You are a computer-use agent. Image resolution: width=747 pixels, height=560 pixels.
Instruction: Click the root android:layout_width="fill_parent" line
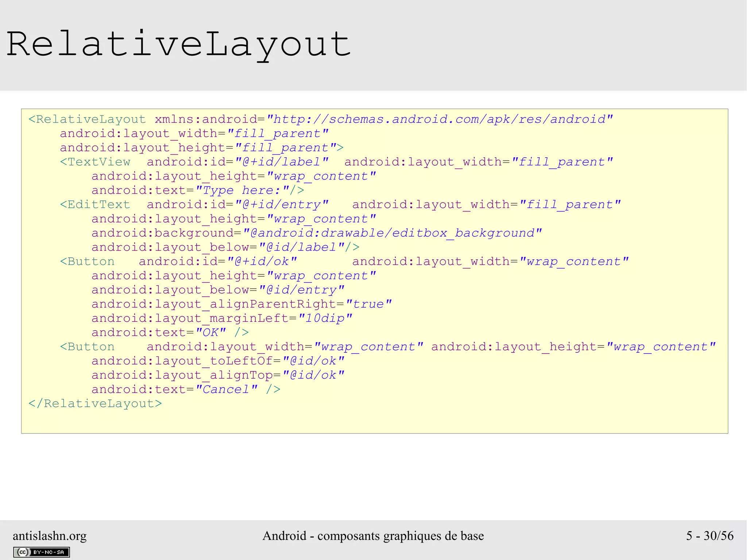[194, 134]
